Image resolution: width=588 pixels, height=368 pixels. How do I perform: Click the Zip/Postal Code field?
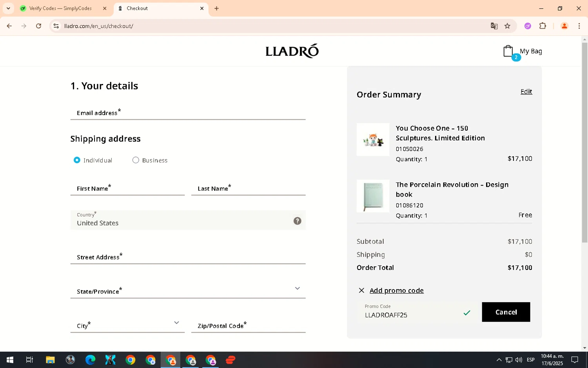coord(248,326)
